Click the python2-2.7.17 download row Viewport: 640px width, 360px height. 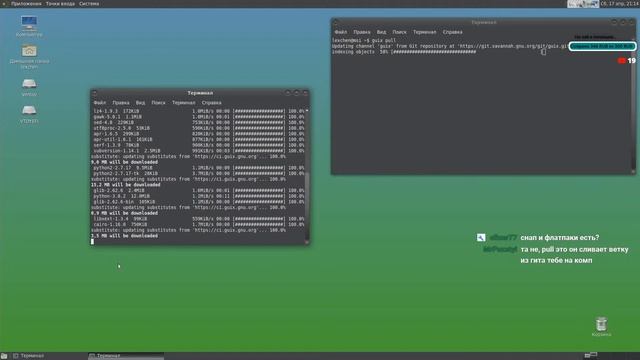(x=199, y=168)
